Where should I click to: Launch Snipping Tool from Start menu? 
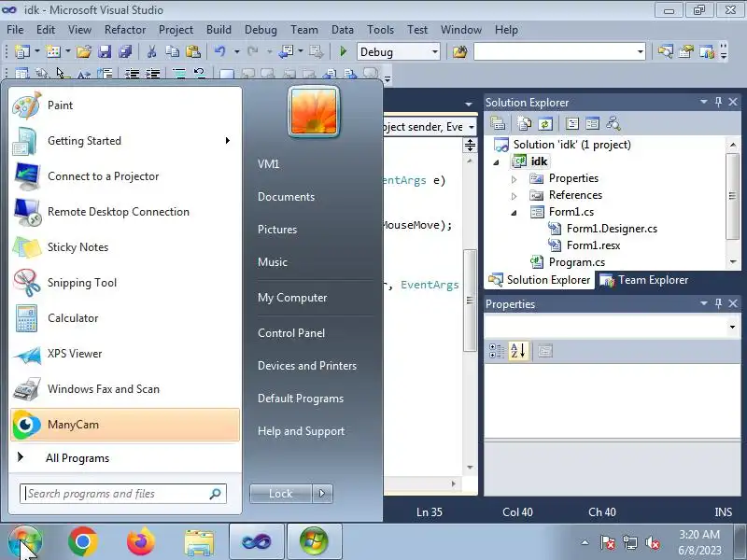click(125, 283)
